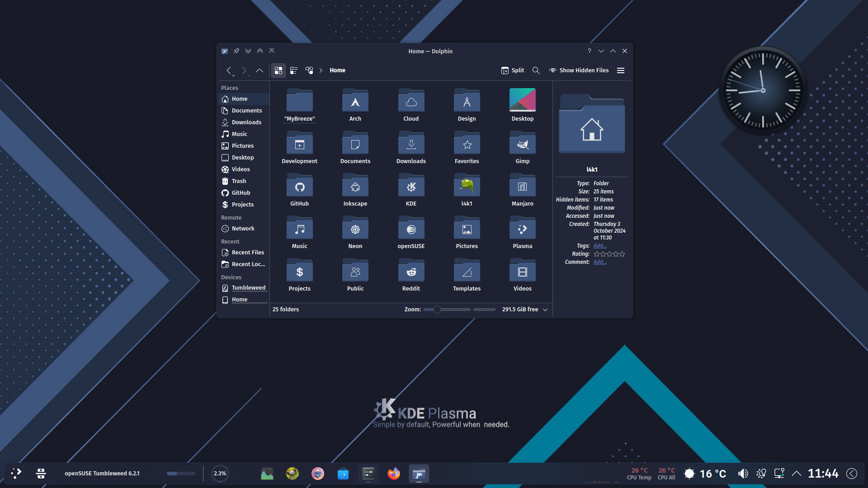Open the l4k1 folder with chameleon icon
Screen dimensions: 868x488
pos(467,190)
